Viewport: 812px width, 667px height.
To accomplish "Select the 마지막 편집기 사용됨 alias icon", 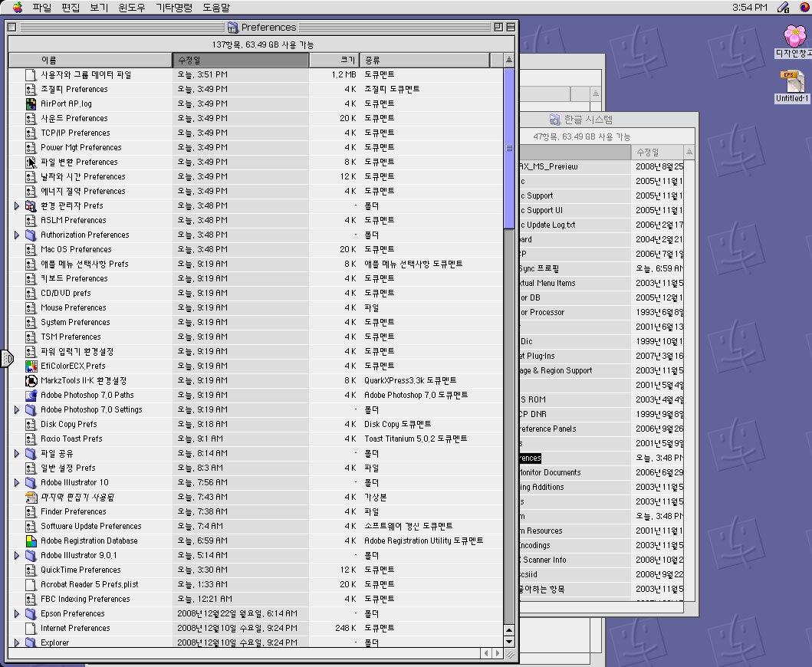I will click(31, 497).
